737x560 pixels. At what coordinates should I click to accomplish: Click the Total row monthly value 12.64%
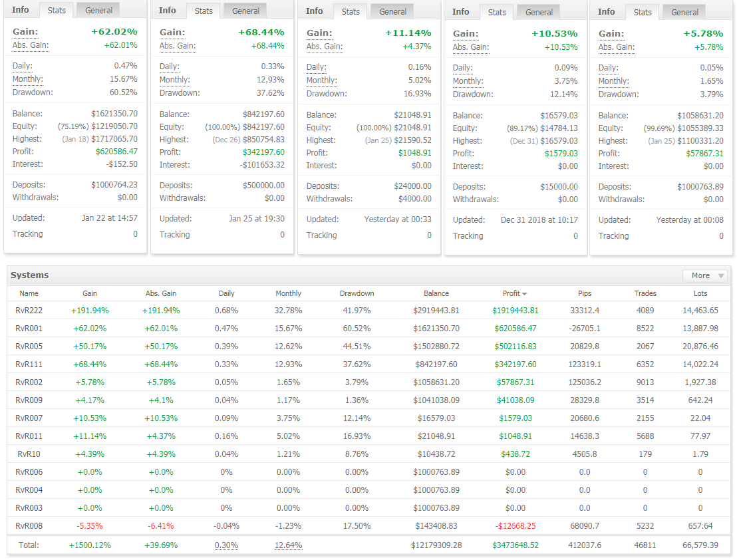[288, 545]
